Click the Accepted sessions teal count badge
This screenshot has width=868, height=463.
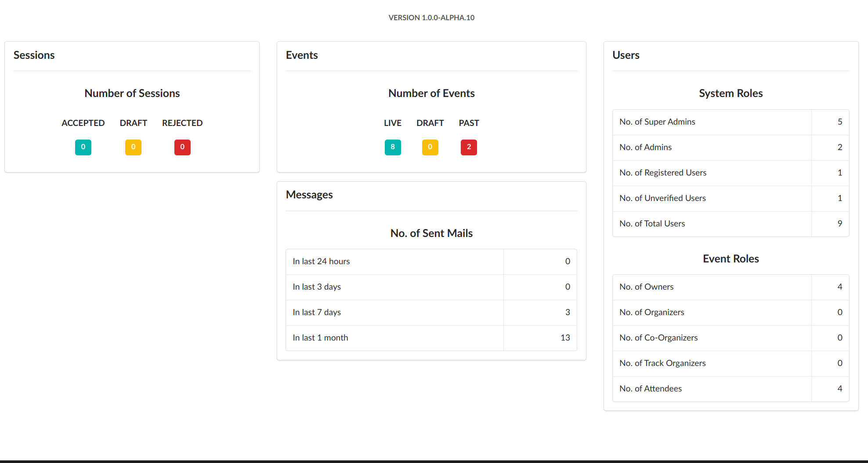83,147
